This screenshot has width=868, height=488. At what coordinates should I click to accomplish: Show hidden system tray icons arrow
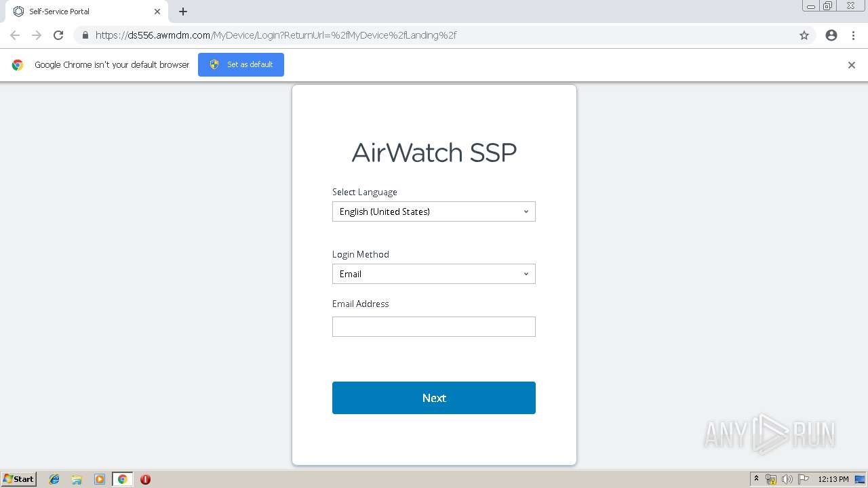pyautogui.click(x=757, y=479)
